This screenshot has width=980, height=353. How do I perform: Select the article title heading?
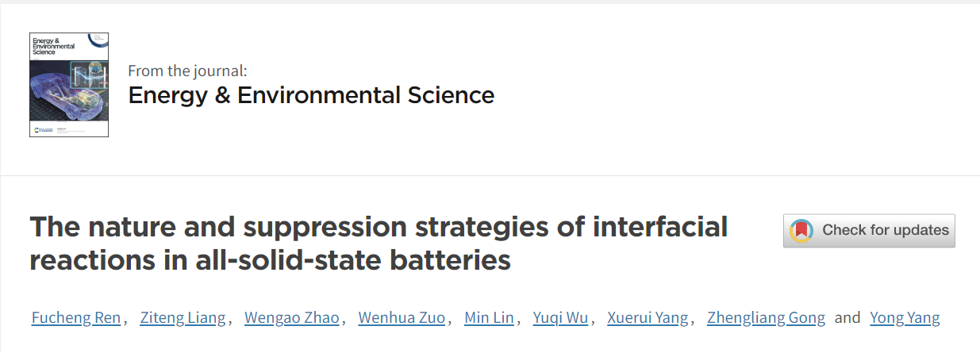tap(379, 243)
